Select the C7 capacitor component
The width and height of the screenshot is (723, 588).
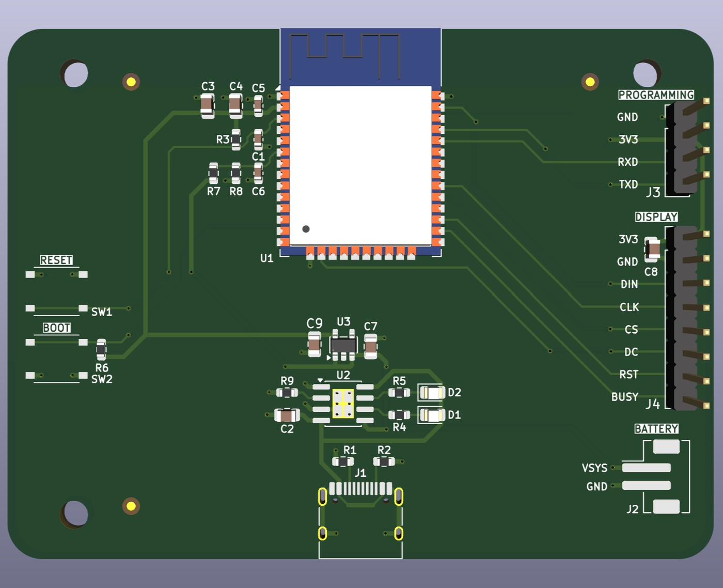(x=371, y=346)
